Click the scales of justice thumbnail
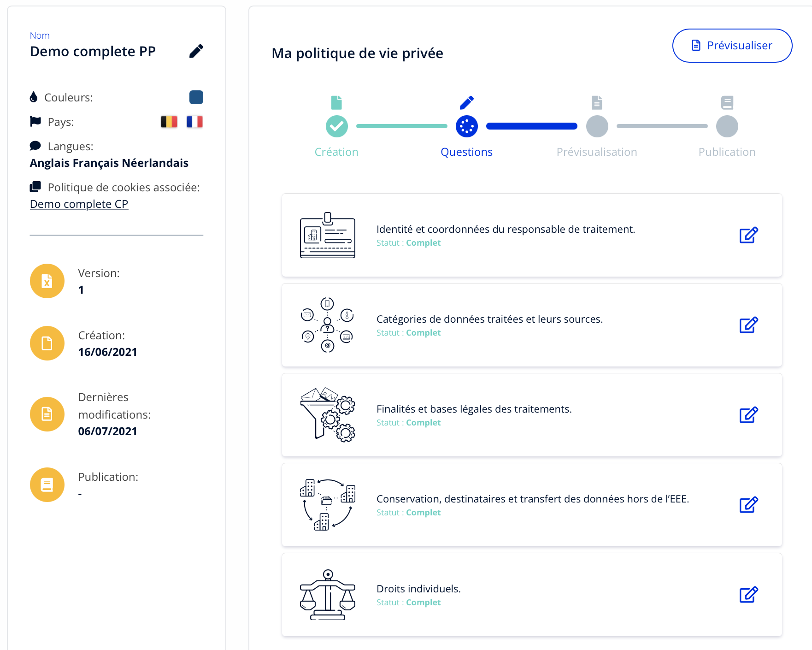 tap(328, 595)
